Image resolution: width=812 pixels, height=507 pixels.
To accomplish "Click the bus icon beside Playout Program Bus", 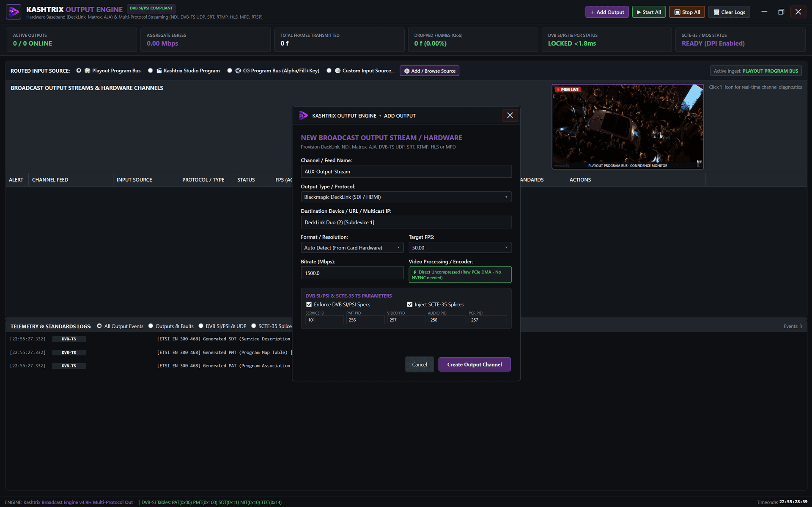I will pyautogui.click(x=87, y=71).
